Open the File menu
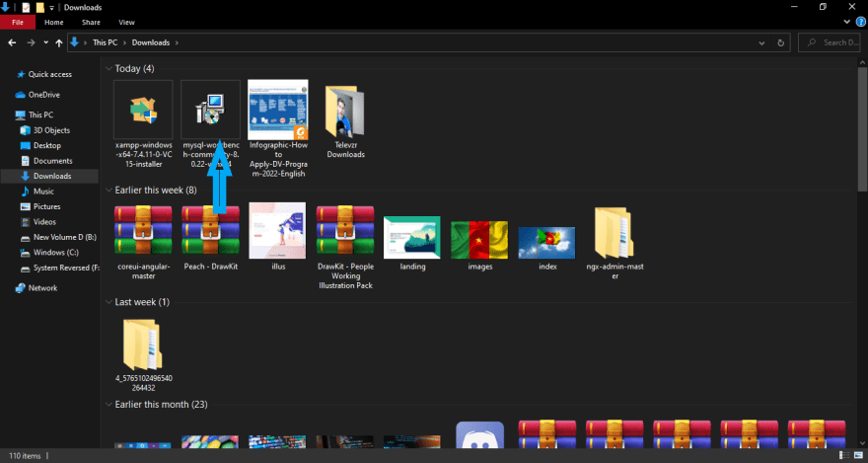The height and width of the screenshot is (463, 868). point(18,22)
